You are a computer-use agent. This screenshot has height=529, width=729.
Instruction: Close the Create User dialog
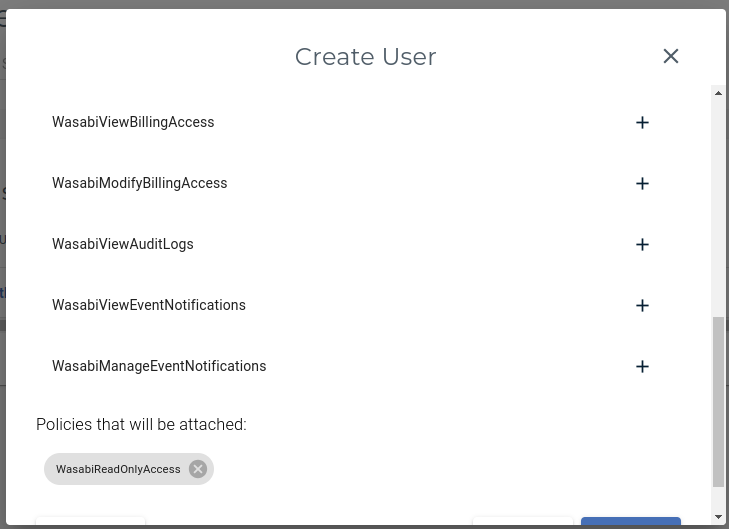(670, 56)
